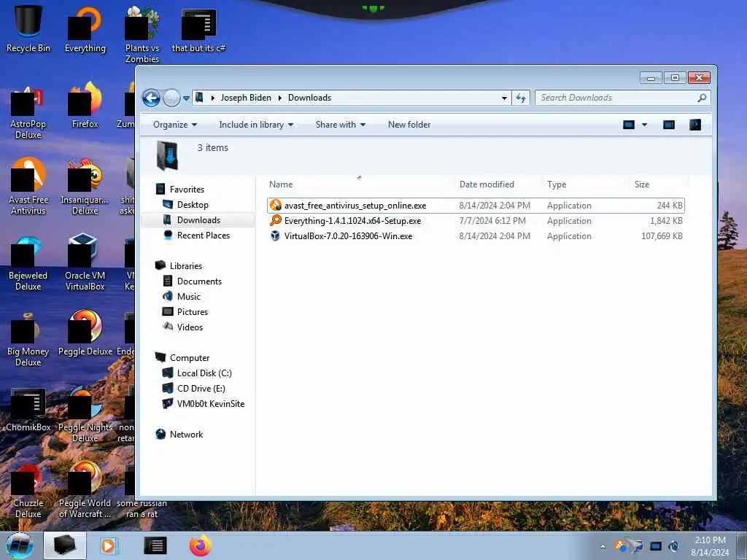This screenshot has height=560, width=747.
Task: Expand the address bar history dropdown
Action: (x=504, y=98)
